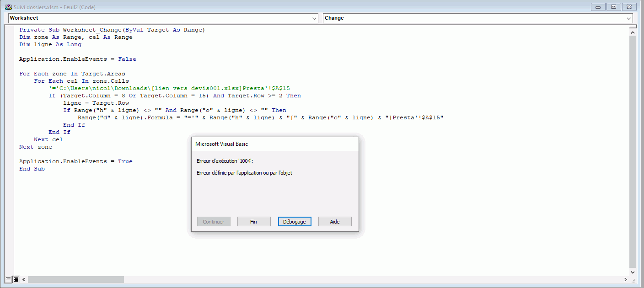This screenshot has height=288, width=644.
Task: Minimize the Feuil2 code window
Action: (x=598, y=7)
